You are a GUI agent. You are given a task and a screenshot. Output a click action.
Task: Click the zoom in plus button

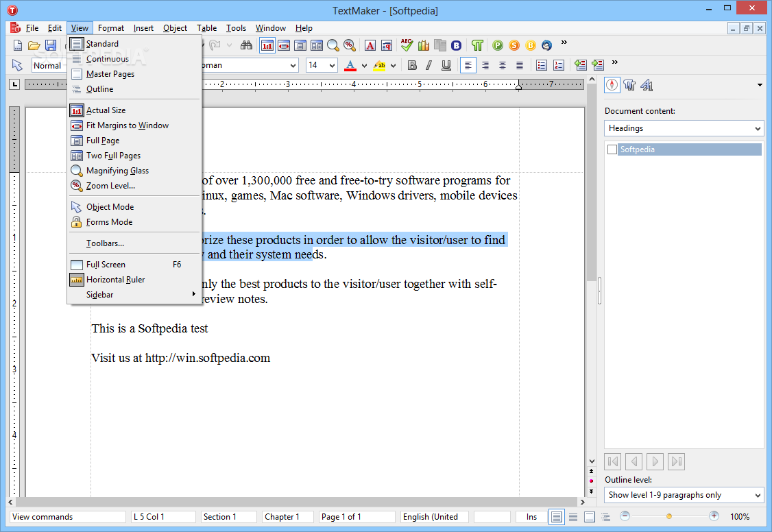point(714,516)
